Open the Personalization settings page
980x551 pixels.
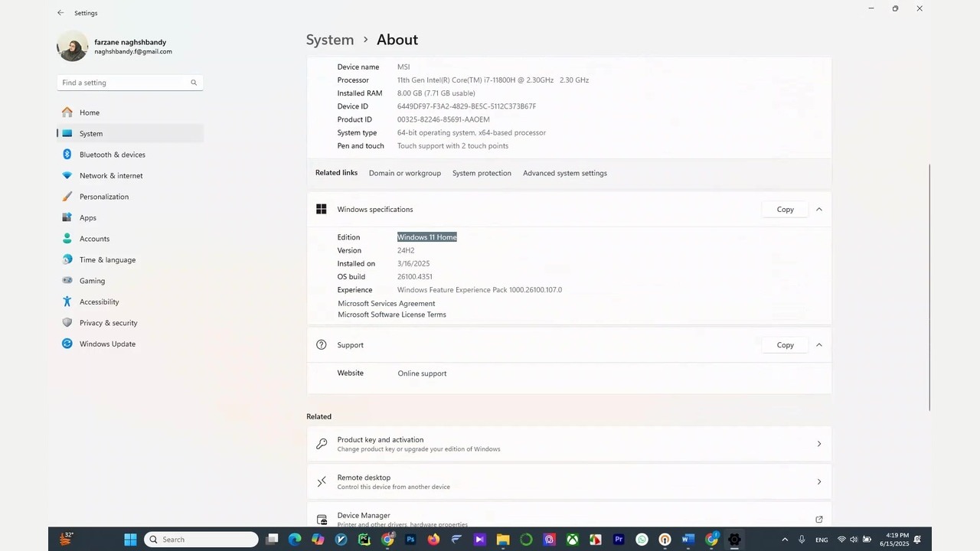[x=130, y=197]
